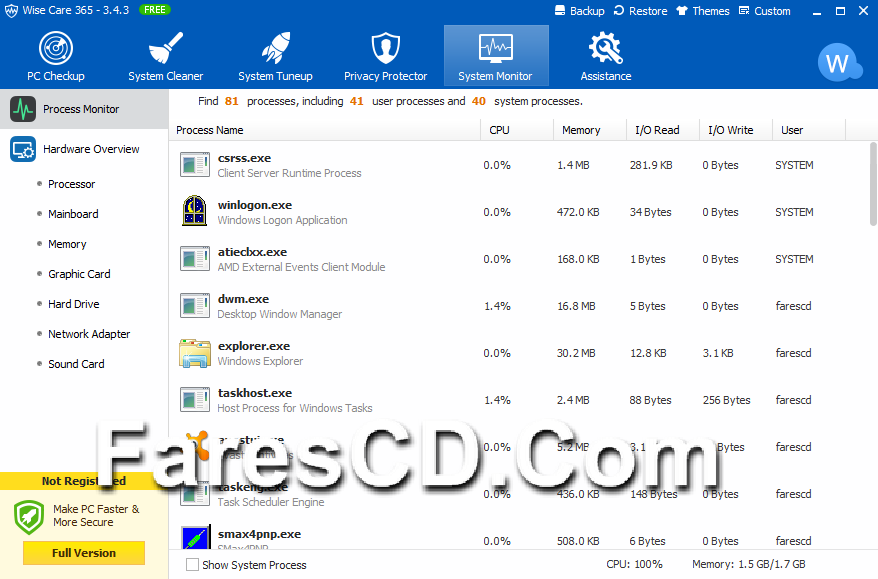Launch System Tuneup rocket icon
The height and width of the screenshot is (579, 878).
coord(275,48)
